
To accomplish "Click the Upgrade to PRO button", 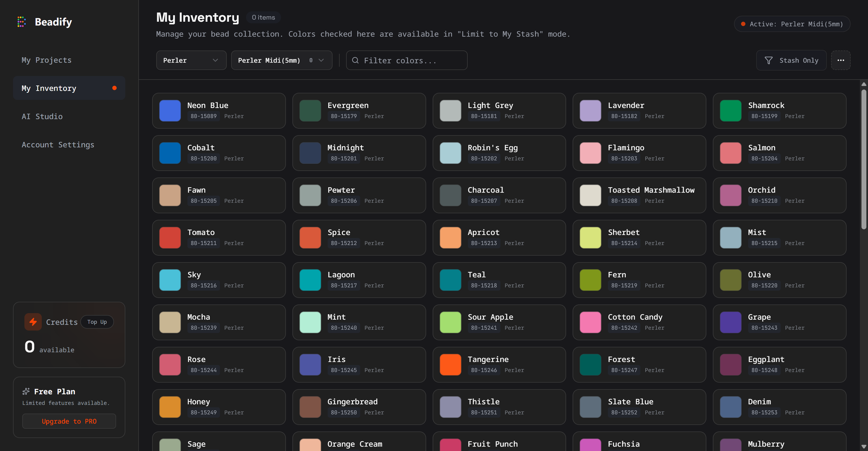I will click(x=69, y=421).
